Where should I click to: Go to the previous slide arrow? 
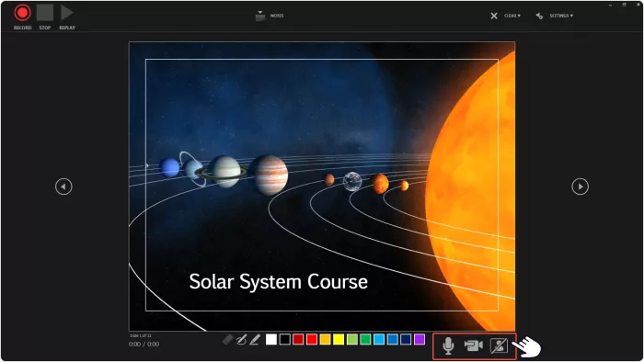pyautogui.click(x=63, y=187)
